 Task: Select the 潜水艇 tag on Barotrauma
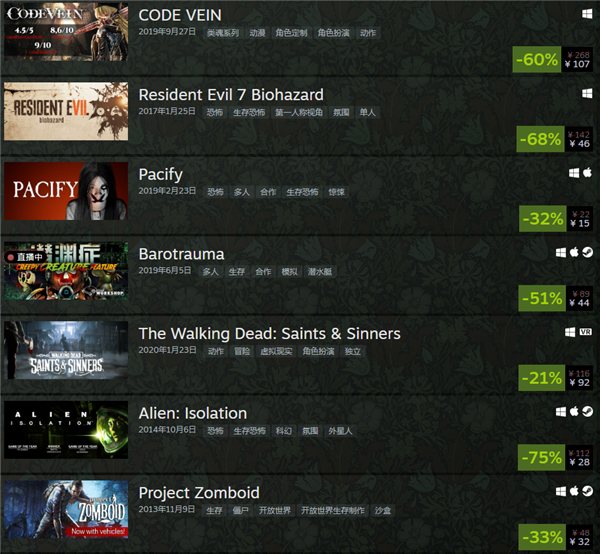coord(320,272)
